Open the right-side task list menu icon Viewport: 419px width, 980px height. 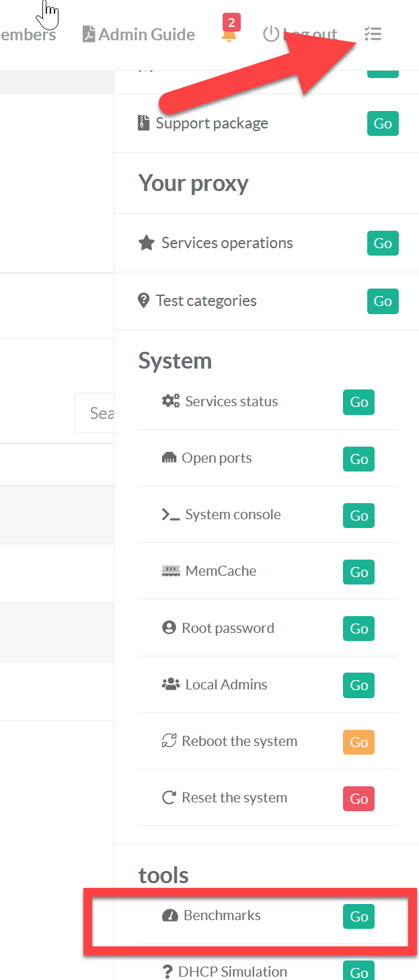click(x=373, y=34)
